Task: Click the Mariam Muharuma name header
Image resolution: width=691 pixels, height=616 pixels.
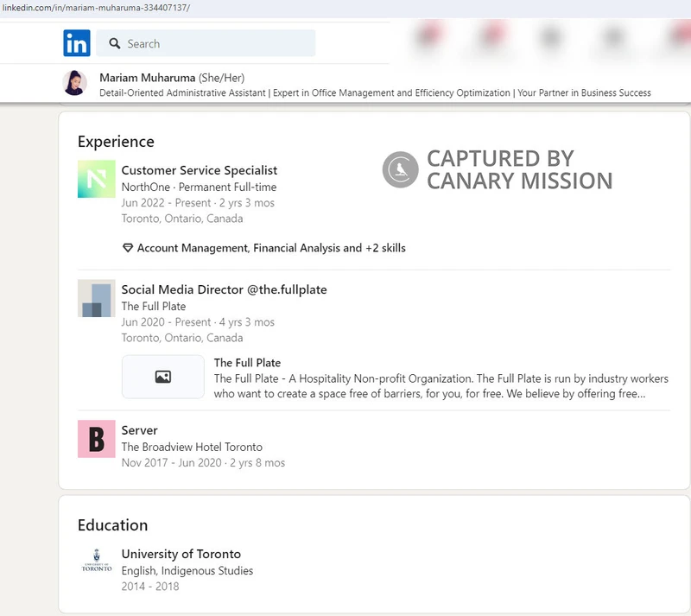Action: tap(147, 78)
